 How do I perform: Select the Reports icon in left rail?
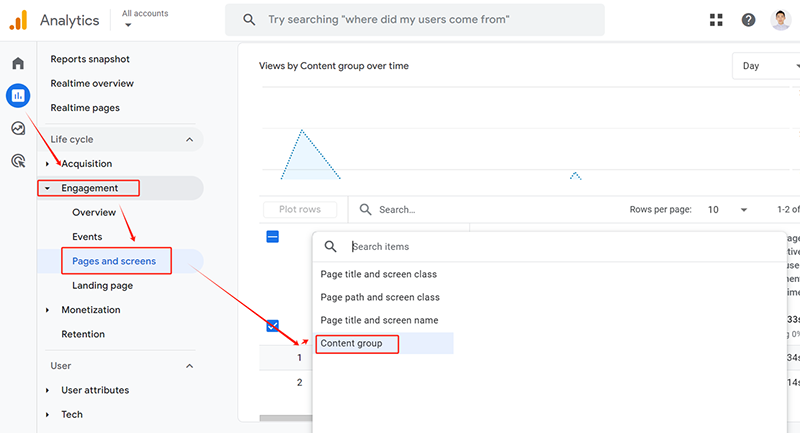point(18,96)
